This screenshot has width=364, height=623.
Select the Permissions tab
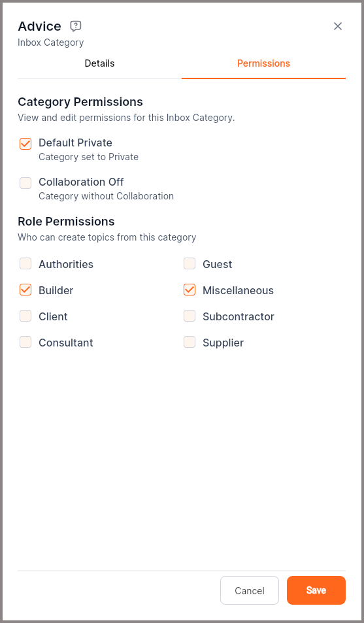click(263, 63)
